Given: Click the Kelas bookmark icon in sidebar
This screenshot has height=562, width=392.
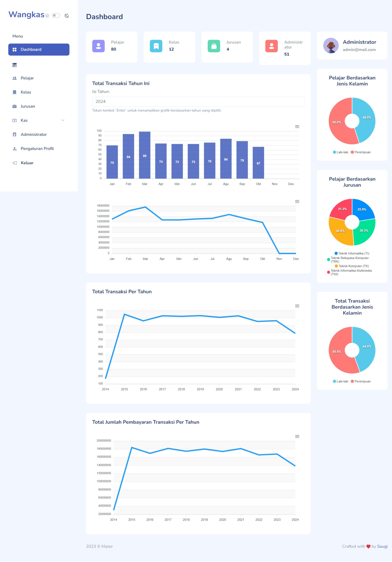Looking at the screenshot, I should [15, 92].
